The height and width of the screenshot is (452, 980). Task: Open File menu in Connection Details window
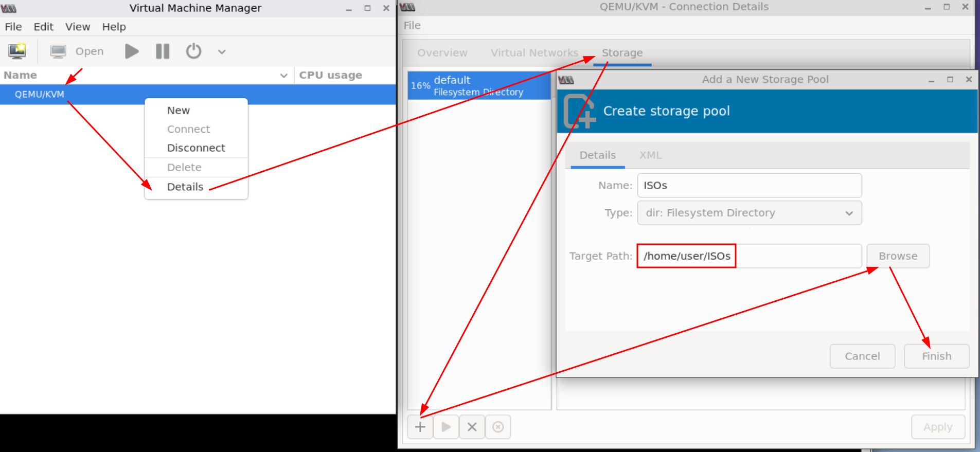(412, 25)
